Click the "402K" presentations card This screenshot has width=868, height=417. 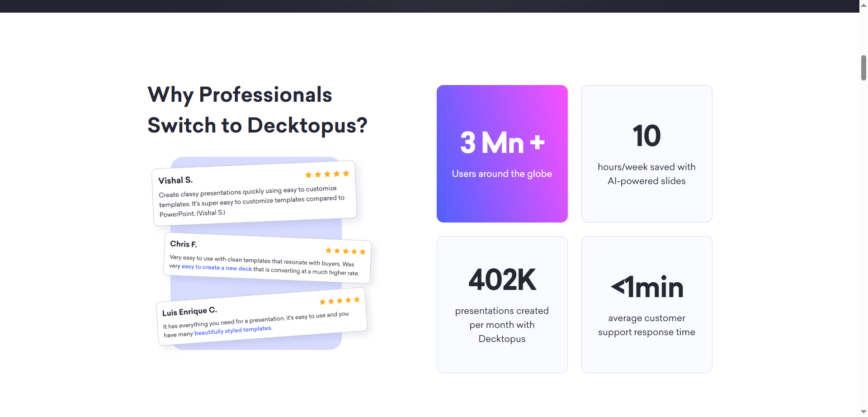click(x=502, y=304)
